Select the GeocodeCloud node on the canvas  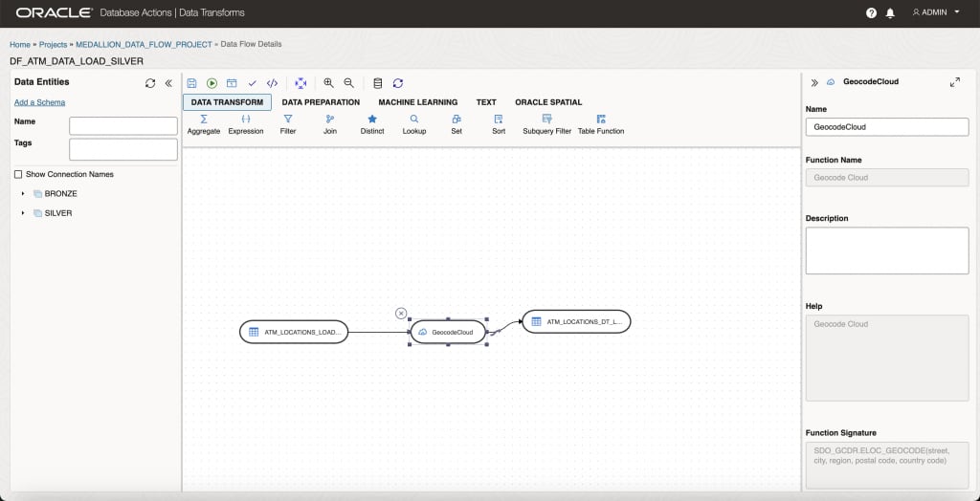(448, 332)
